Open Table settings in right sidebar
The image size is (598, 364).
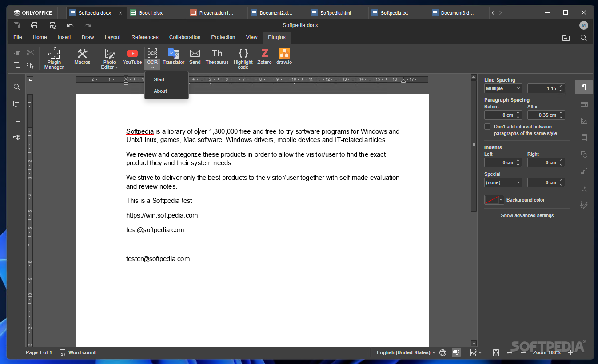(584, 104)
